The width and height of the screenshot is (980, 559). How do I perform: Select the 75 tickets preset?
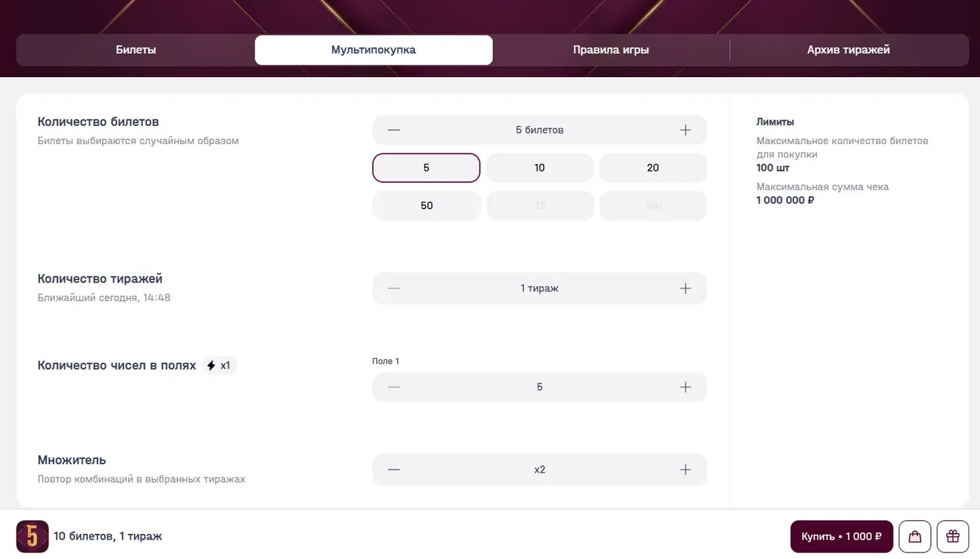click(540, 206)
